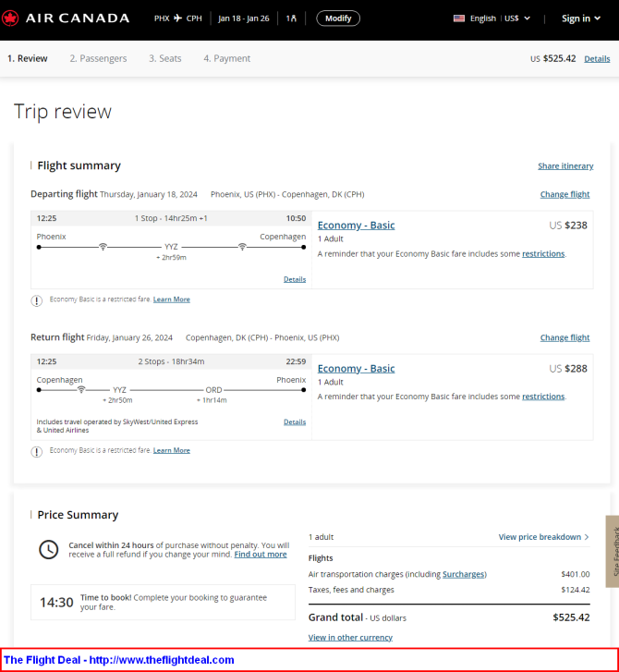
Task: Click Change flight for the return flight
Action: (564, 337)
